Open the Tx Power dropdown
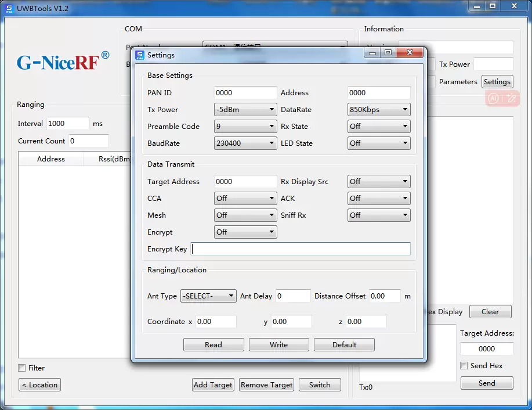Screen dimensions: 532x410 click(x=245, y=109)
